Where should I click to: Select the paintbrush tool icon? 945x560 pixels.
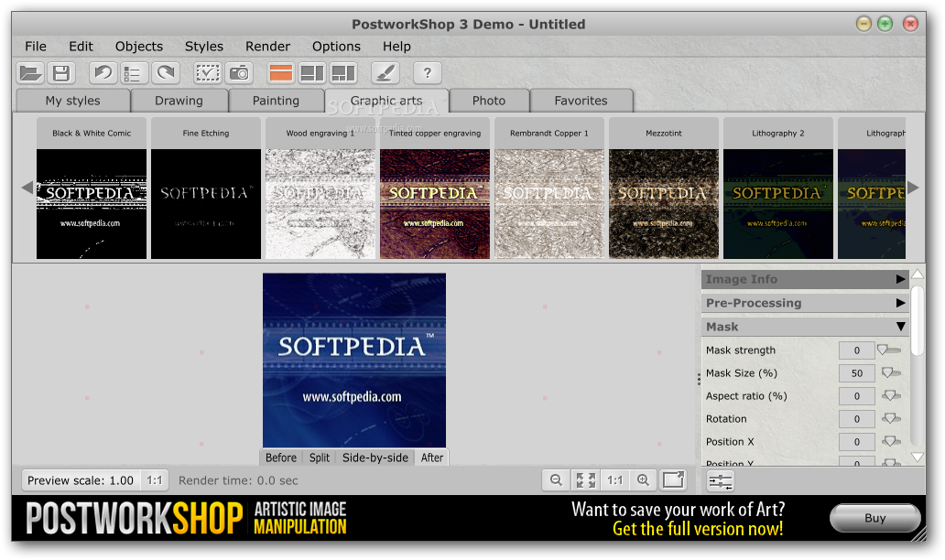(x=386, y=73)
